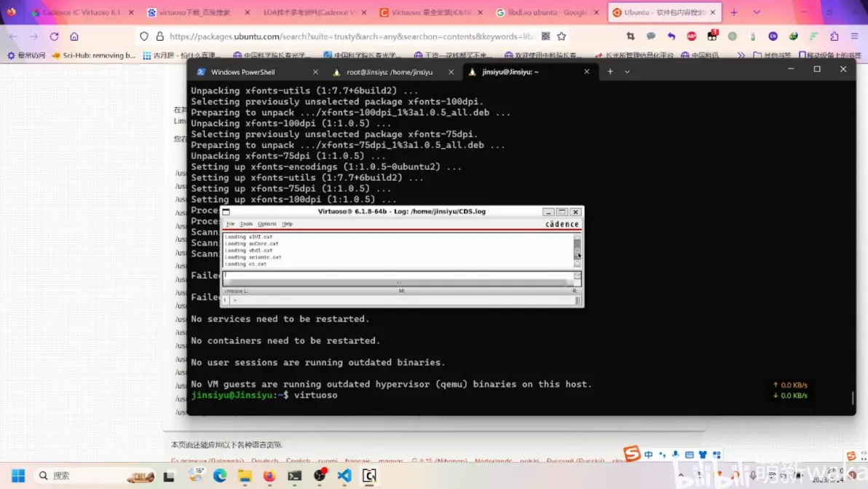Click the suomi language link

[x=327, y=461]
